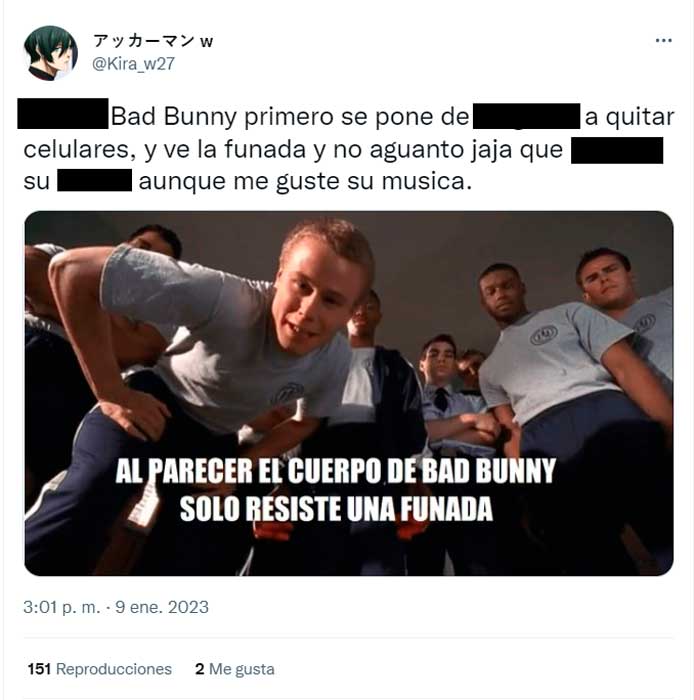Open the three-dot more options menu

pyautogui.click(x=663, y=41)
